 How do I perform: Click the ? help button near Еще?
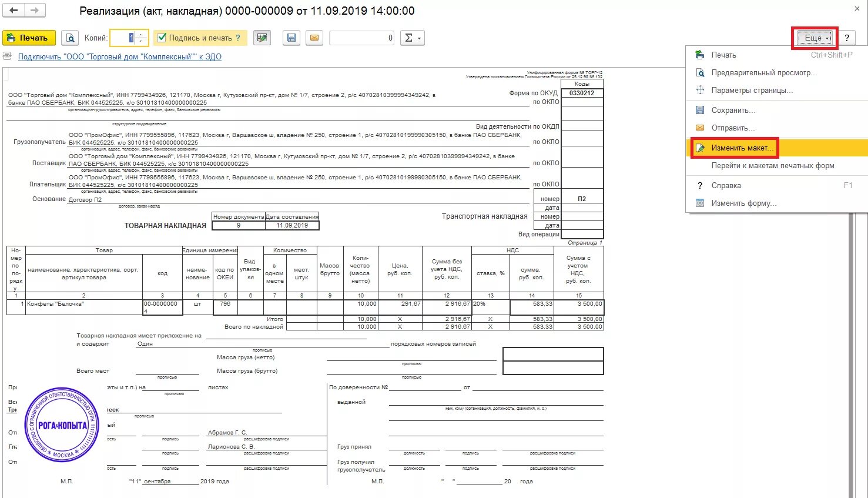(847, 38)
